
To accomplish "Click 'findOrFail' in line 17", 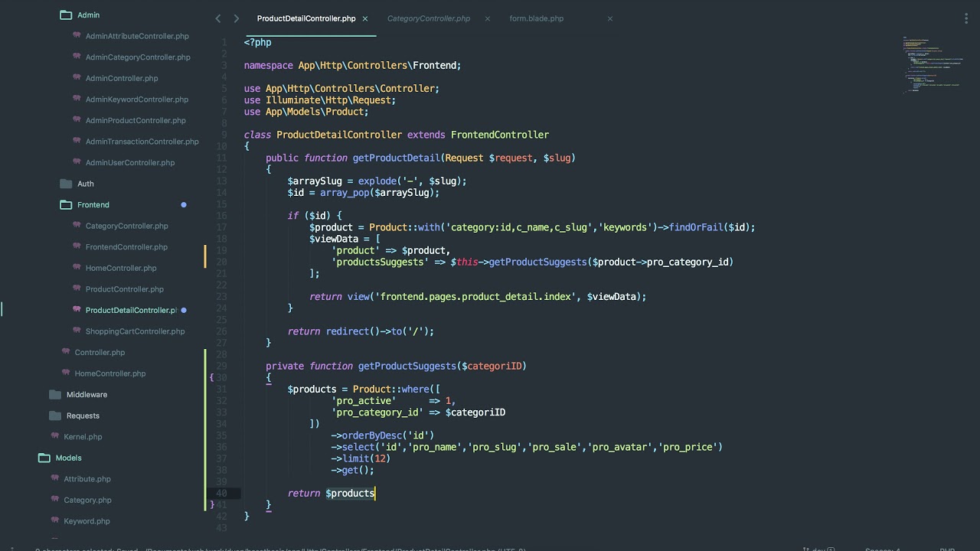I will click(x=696, y=227).
